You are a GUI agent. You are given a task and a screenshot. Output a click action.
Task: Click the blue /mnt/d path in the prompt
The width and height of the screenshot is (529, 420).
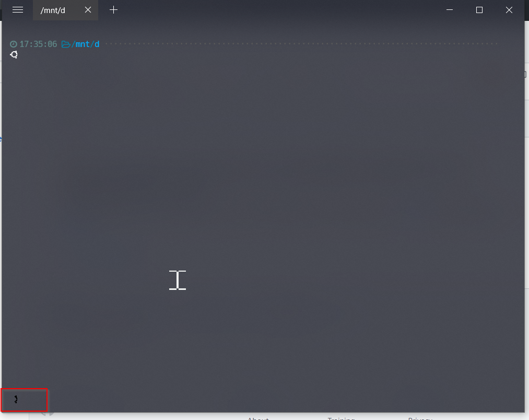[85, 44]
